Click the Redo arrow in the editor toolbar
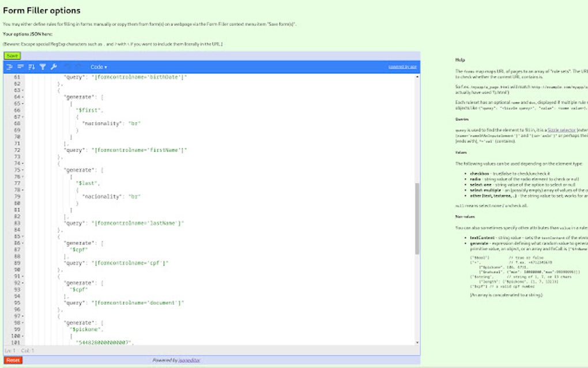588x368 pixels. click(78, 67)
